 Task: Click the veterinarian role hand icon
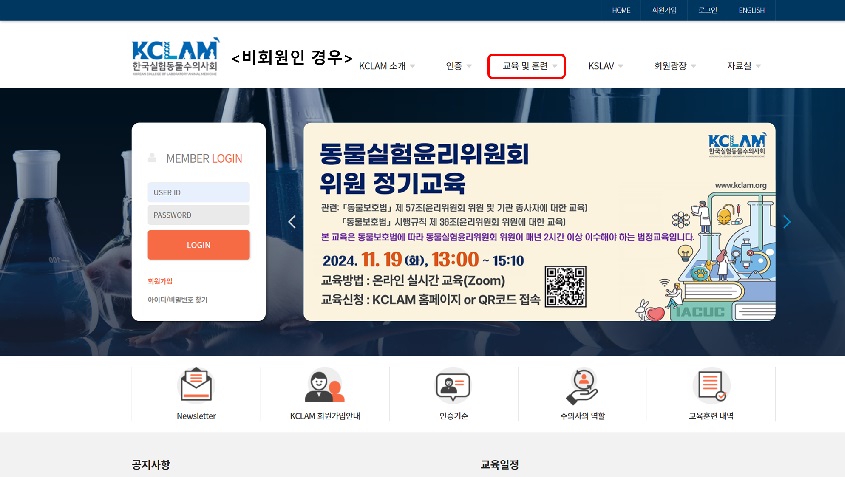(582, 386)
